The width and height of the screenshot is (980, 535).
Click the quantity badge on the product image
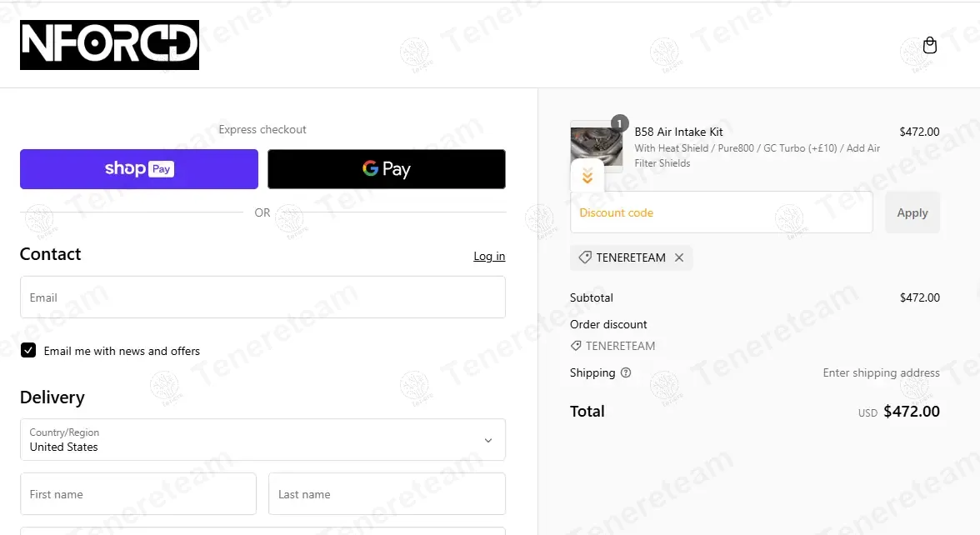pos(619,123)
